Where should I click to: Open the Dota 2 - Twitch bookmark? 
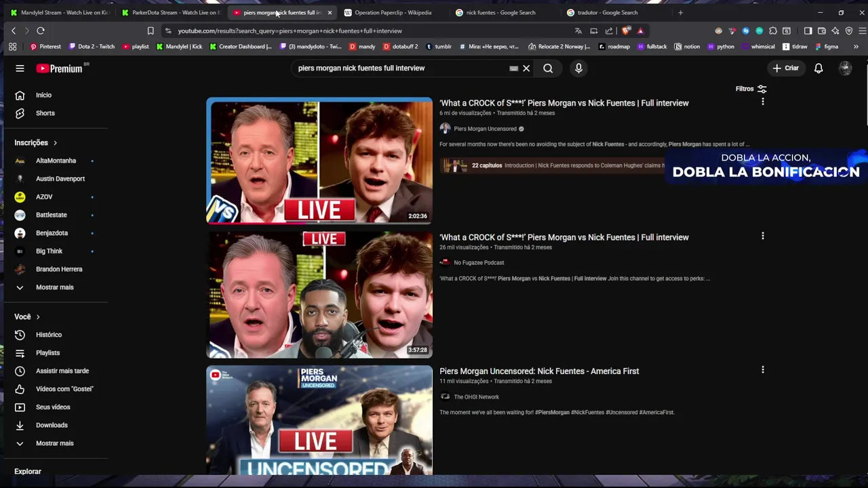click(x=91, y=47)
